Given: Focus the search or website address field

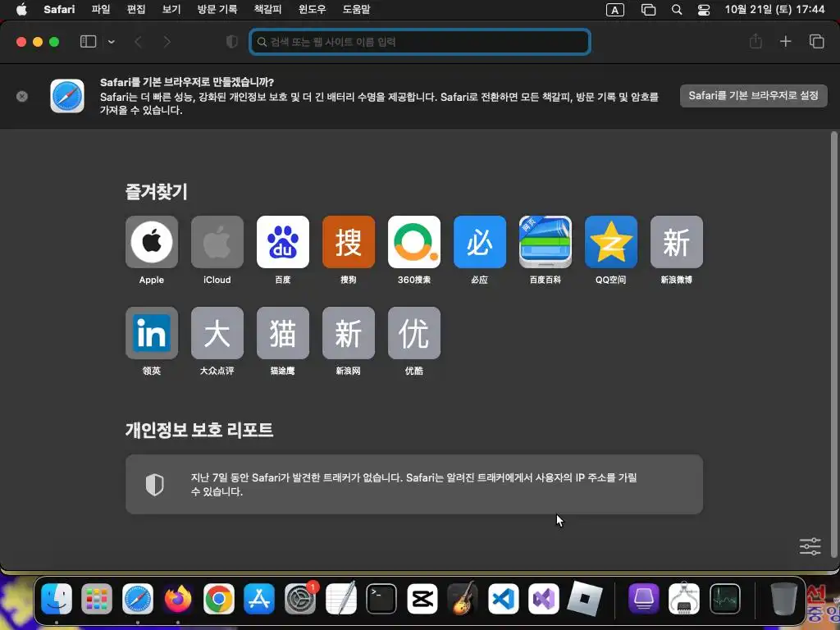Looking at the screenshot, I should tap(420, 42).
